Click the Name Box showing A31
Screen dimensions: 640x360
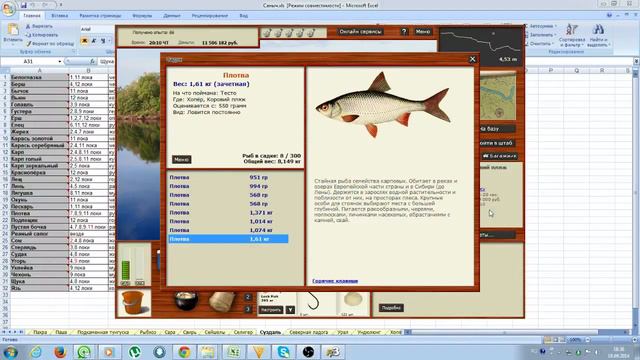pyautogui.click(x=29, y=62)
